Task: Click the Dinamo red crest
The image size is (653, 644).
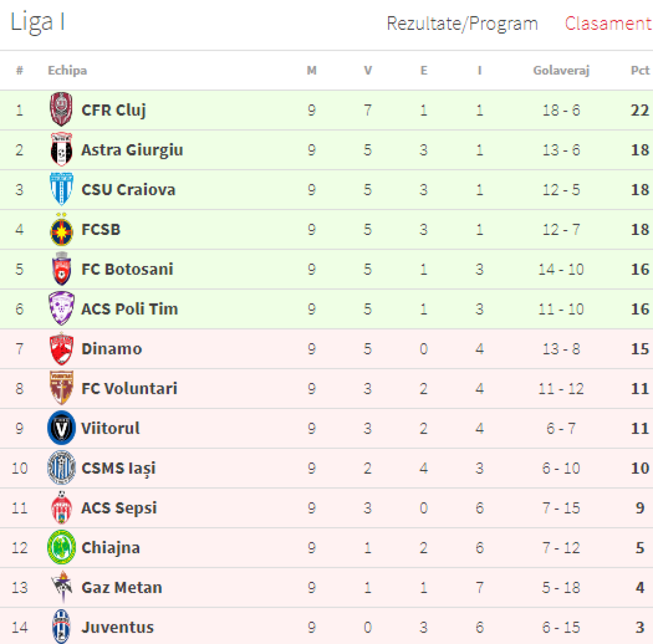Action: pos(61,349)
